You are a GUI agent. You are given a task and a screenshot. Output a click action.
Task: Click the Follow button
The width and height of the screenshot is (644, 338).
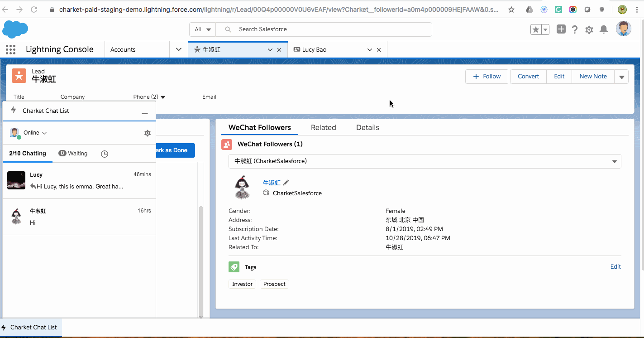tap(487, 77)
